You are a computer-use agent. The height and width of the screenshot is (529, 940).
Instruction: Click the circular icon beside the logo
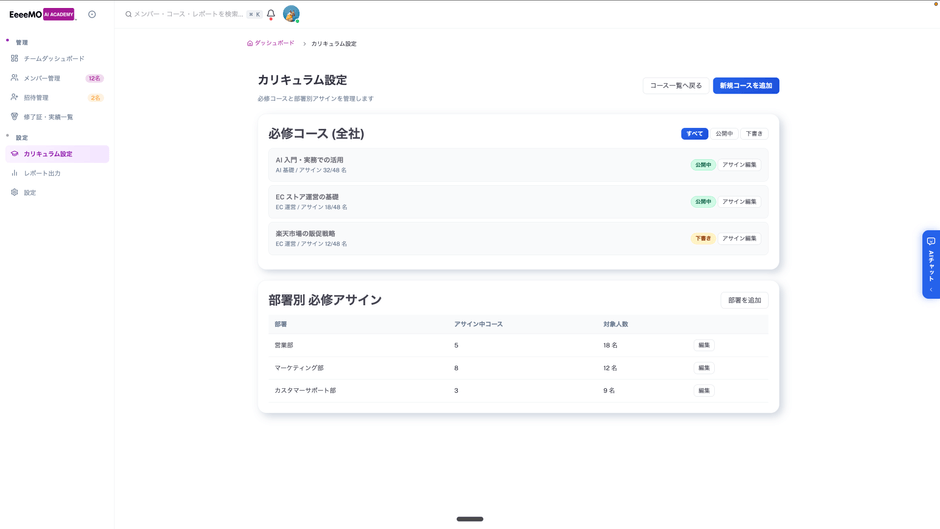click(x=92, y=14)
